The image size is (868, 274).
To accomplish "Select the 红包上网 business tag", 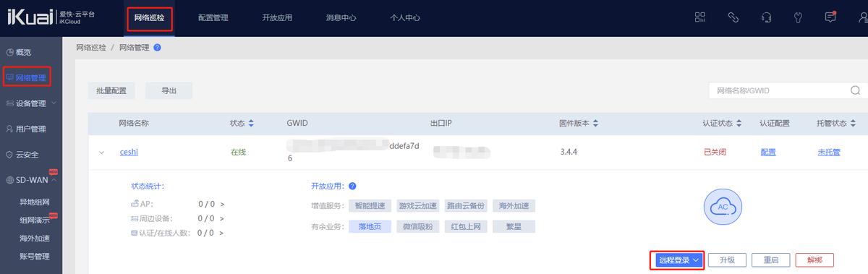I will coord(465,226).
